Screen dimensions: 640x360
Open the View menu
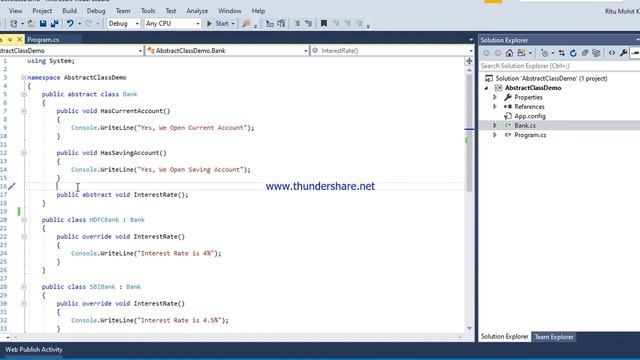(16, 11)
